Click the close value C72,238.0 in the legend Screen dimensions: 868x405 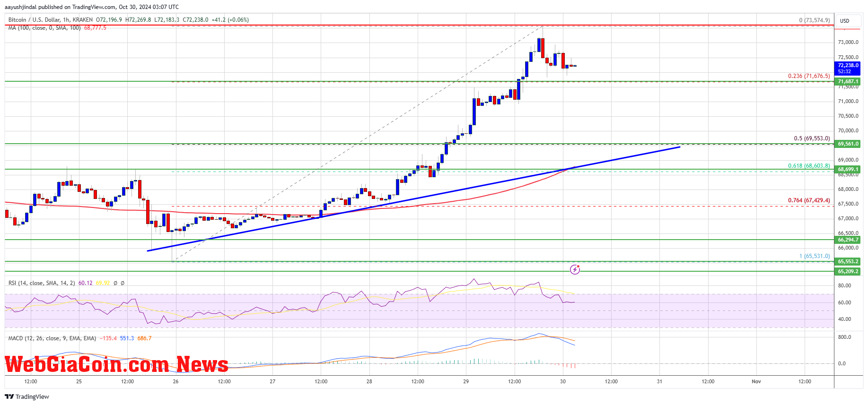coord(195,20)
